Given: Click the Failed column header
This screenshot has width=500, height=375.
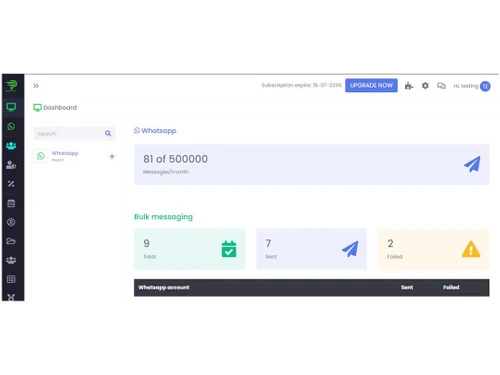Looking at the screenshot, I should click(451, 287).
